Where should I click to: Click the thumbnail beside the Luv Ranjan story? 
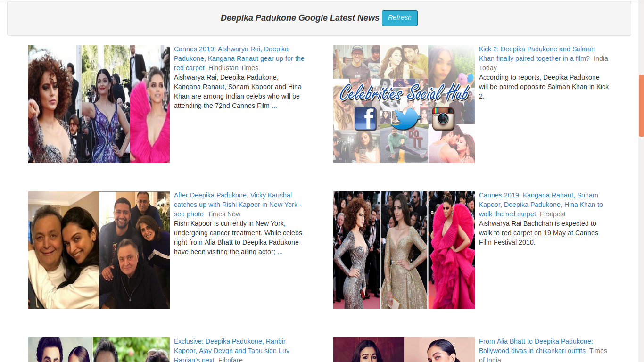click(99, 350)
